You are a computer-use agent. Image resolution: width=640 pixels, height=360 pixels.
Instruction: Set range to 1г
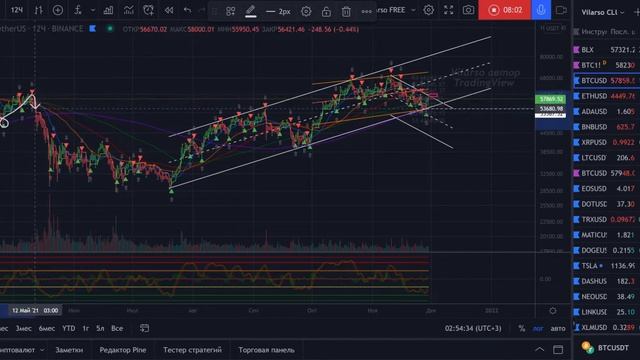(x=86, y=329)
